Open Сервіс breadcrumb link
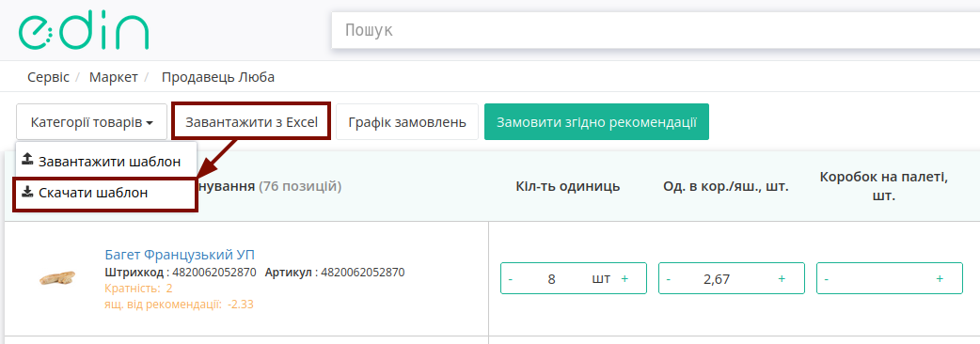 [48, 77]
